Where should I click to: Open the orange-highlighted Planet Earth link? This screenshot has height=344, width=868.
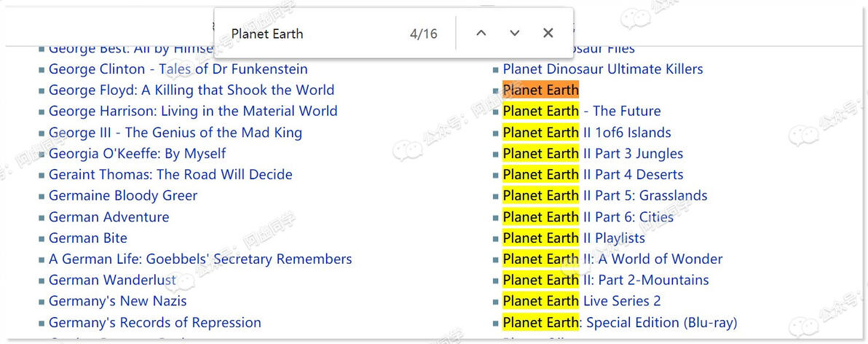541,90
